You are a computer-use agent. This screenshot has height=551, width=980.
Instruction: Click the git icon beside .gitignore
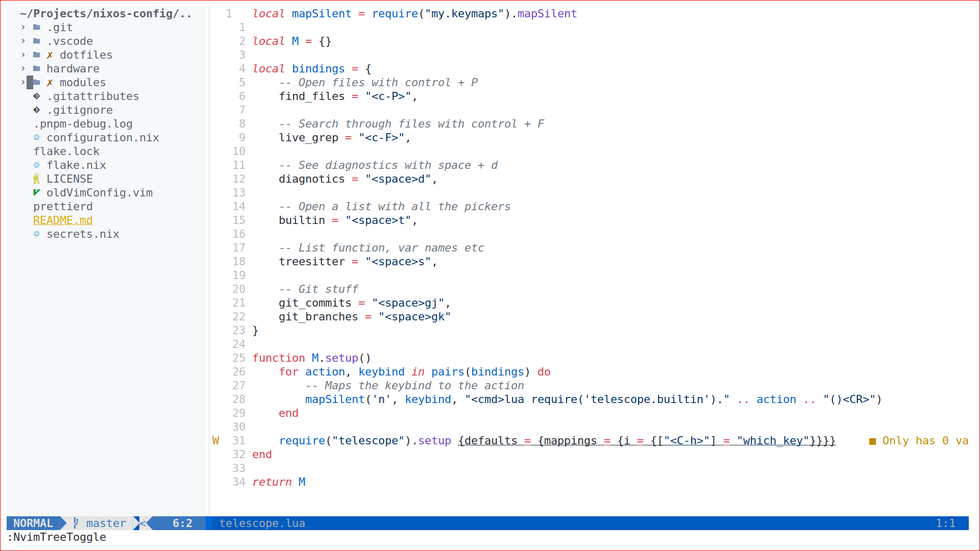(x=37, y=110)
